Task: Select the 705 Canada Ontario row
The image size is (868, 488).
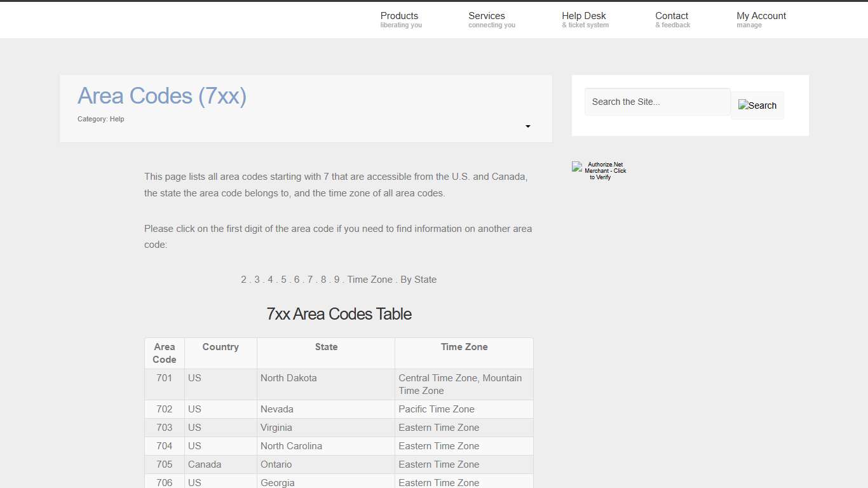Action: point(326,464)
